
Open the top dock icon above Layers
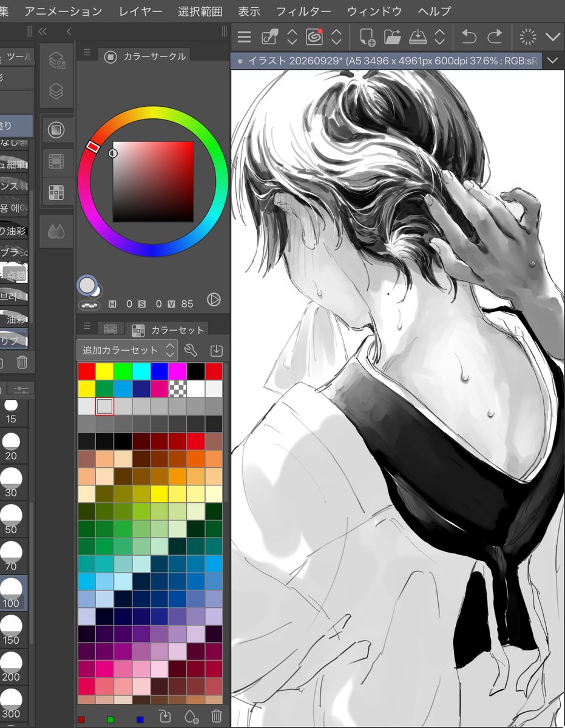56,59
